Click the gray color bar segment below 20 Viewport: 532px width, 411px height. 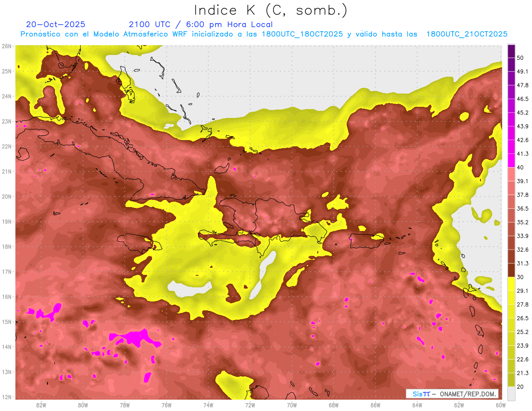tap(511, 394)
